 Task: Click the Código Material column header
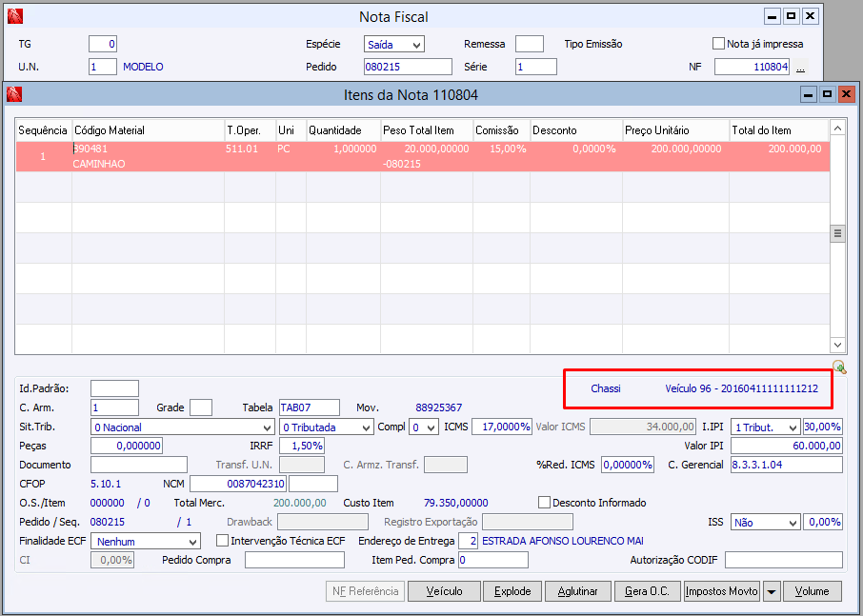pos(148,130)
